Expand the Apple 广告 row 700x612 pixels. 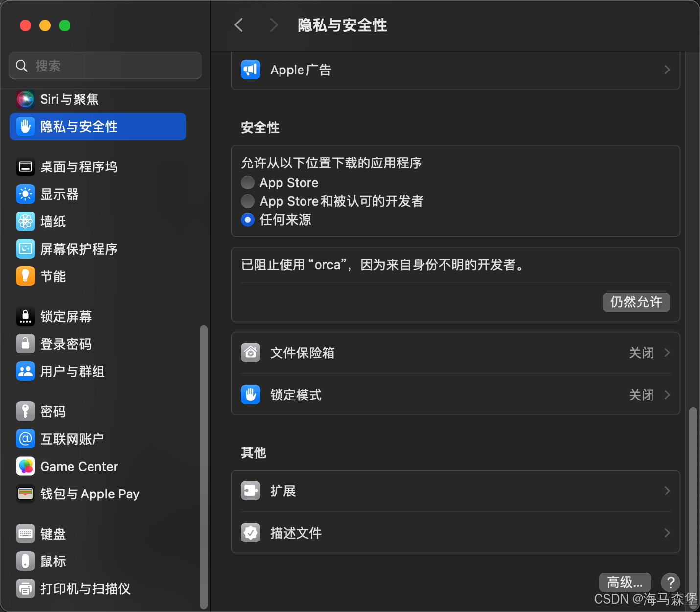coord(455,70)
